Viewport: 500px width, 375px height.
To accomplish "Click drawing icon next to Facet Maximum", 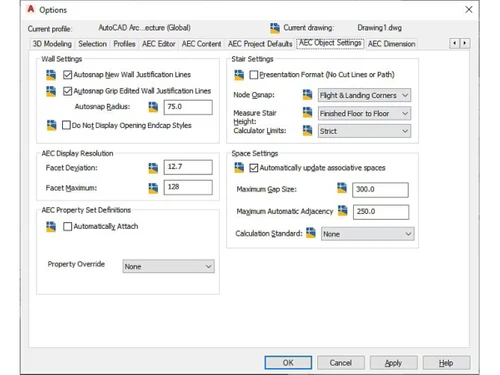I will point(153,188).
